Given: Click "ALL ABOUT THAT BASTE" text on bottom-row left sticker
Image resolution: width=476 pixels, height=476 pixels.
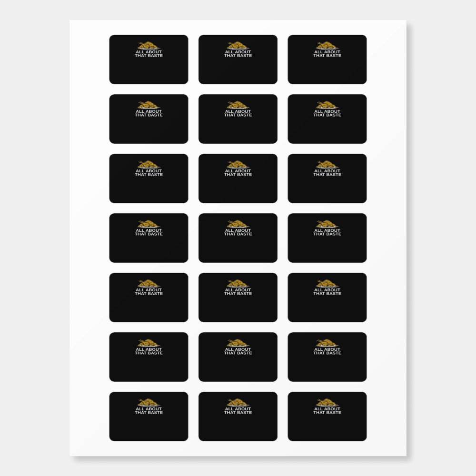Looking at the screenshot, I should click(x=149, y=411).
